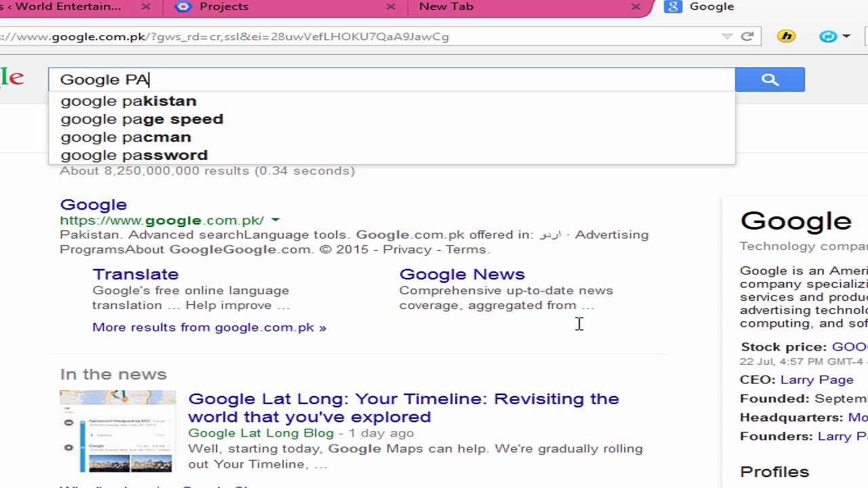Click the Your Timeline news thumbnail image
Viewport: 868px width, 488px height.
[x=117, y=431]
